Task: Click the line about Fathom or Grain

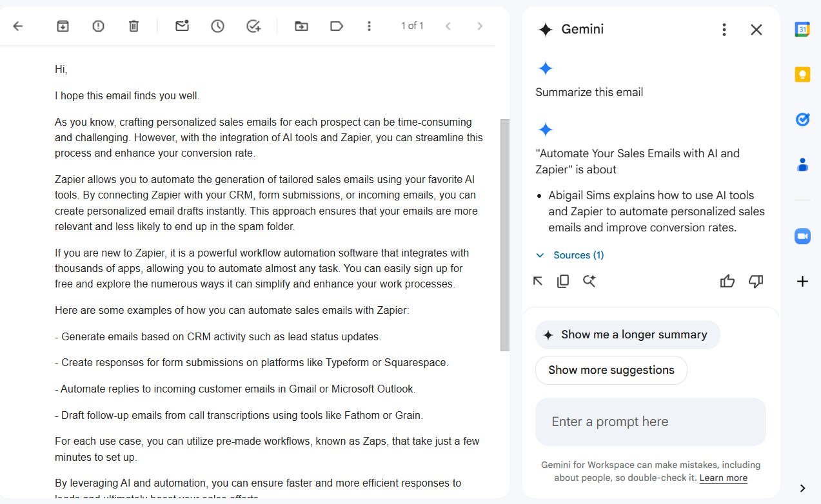Action: tap(239, 415)
